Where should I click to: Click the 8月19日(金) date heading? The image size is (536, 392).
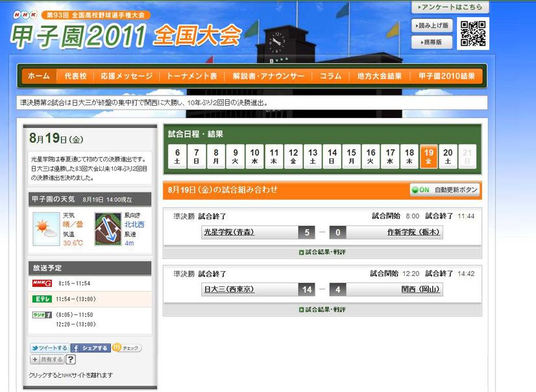[56, 138]
